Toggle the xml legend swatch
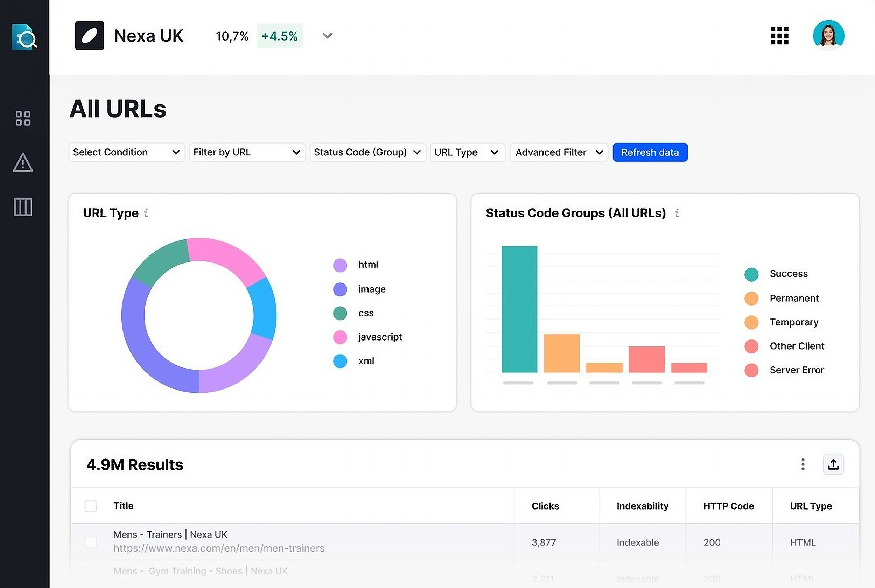875x588 pixels. tap(340, 361)
